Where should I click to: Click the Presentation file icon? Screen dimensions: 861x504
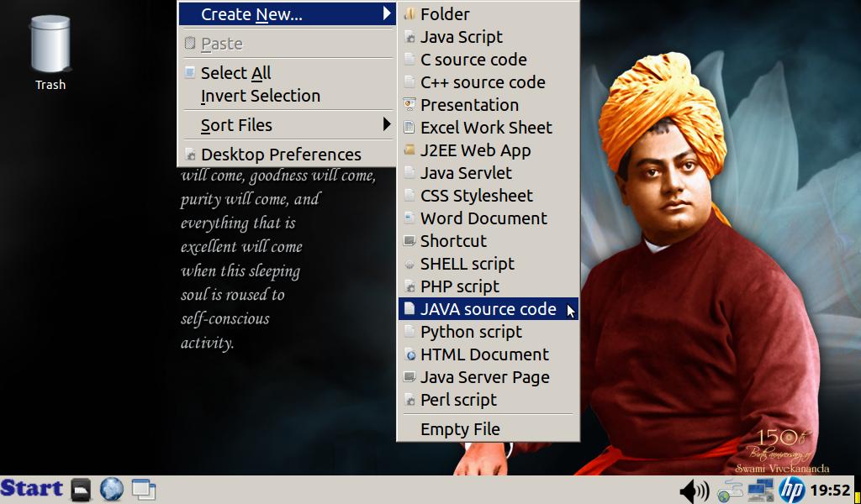pos(409,104)
